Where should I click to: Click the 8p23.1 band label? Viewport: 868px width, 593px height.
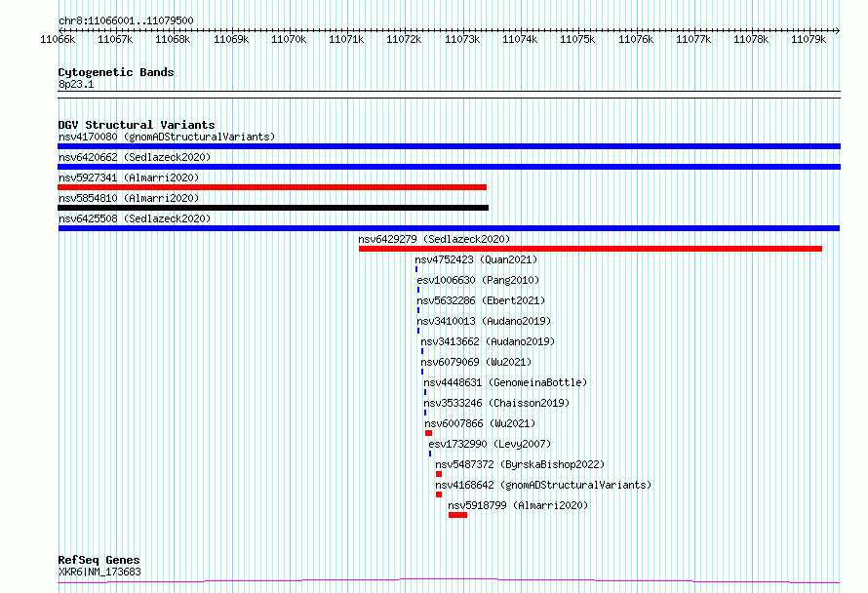tap(76, 84)
